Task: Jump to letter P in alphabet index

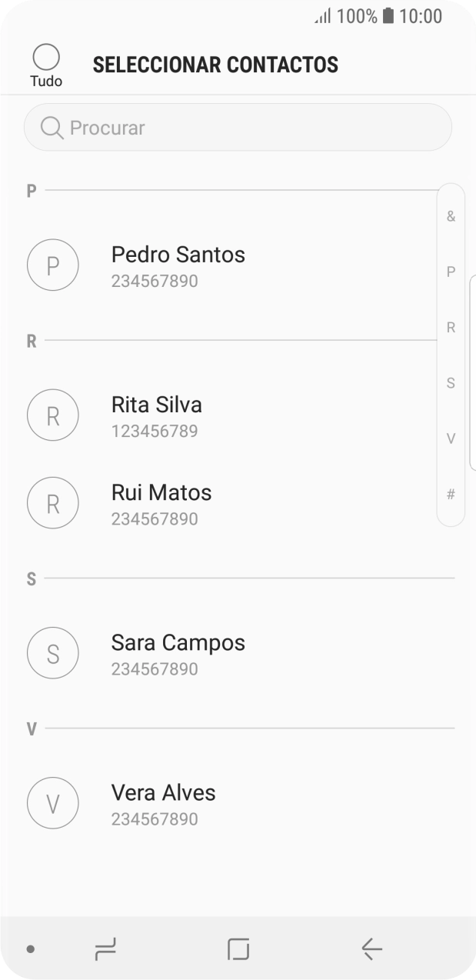Action: [450, 271]
